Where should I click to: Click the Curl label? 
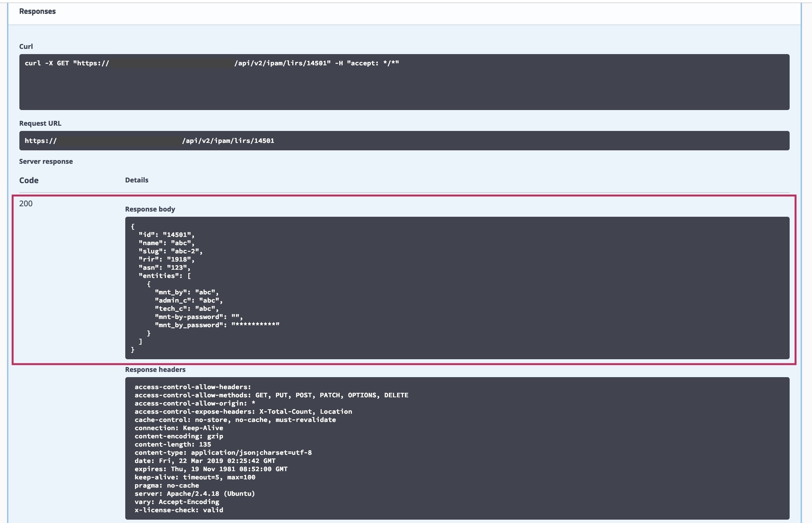pos(26,46)
